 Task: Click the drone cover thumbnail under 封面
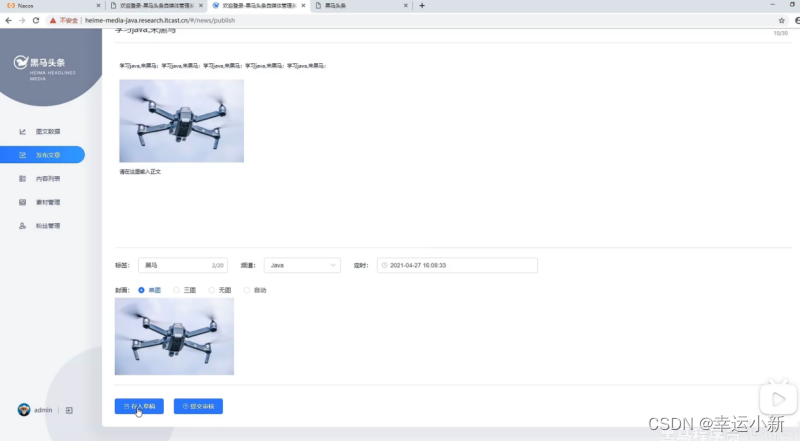[x=174, y=336]
